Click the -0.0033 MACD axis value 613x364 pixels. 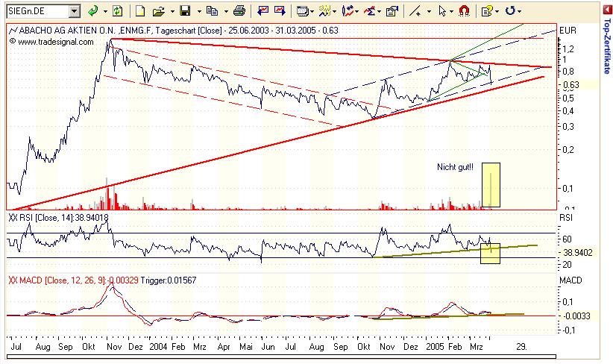576,316
